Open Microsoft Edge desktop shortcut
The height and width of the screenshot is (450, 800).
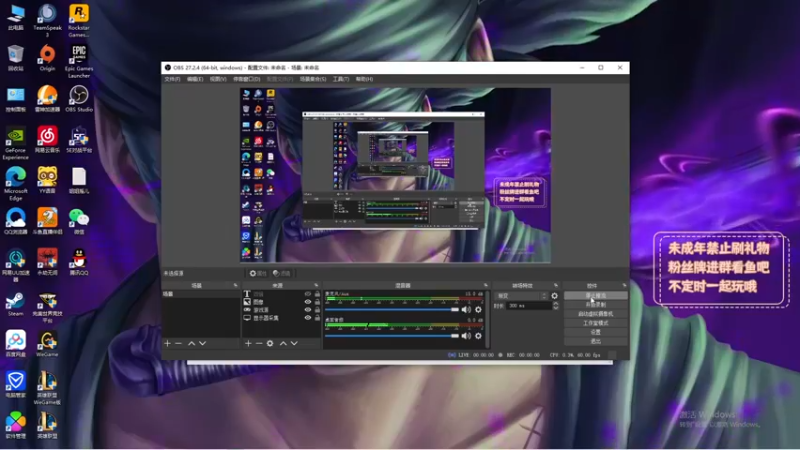pyautogui.click(x=15, y=184)
